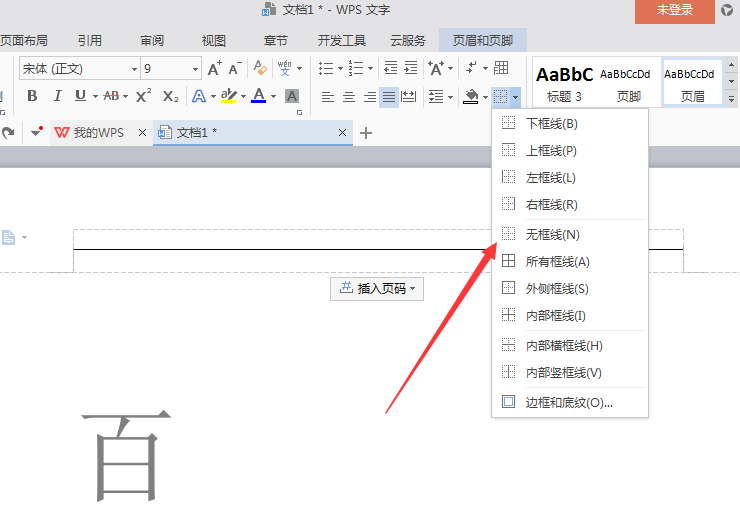Click the decrease indent icon
Image resolution: width=740 pixels, height=528 pixels.
390,69
